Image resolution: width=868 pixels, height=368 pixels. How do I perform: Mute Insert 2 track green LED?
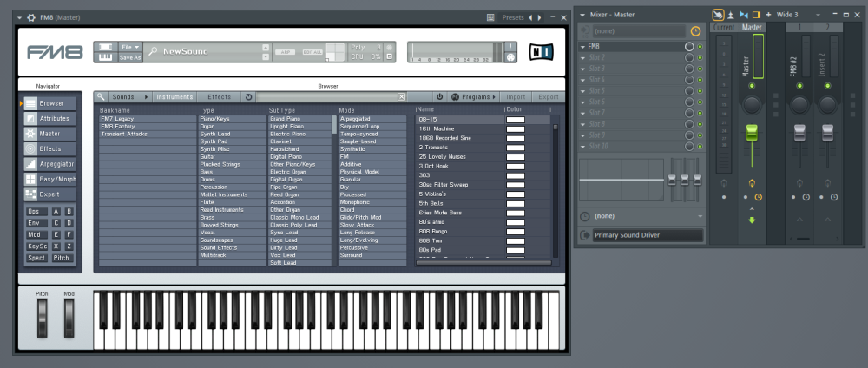point(827,86)
